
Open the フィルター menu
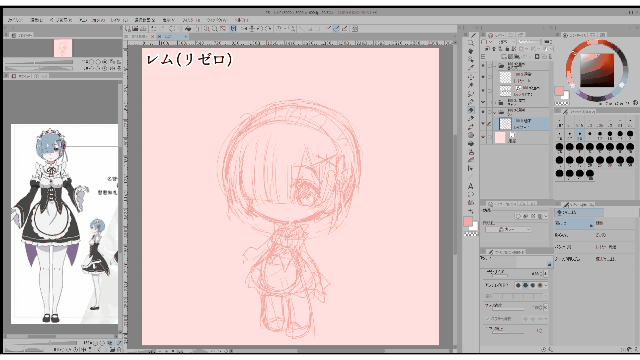coord(191,20)
